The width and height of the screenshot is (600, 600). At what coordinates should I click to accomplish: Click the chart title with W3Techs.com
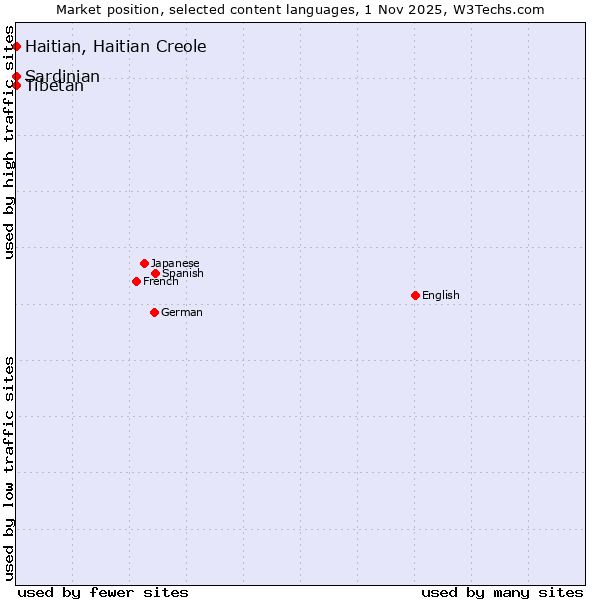(x=300, y=10)
